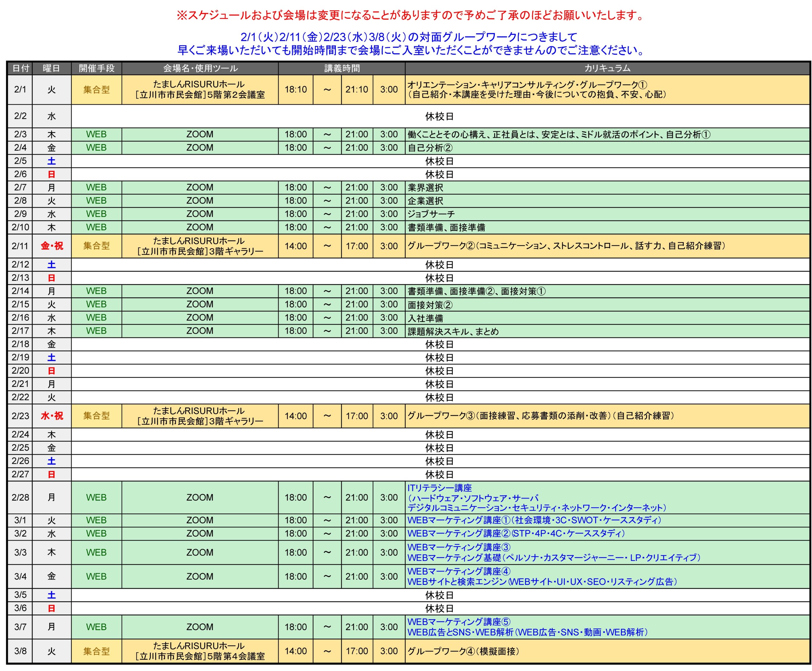Click the 業界選択 curriculum cell
812x671 pixels.
pos(607,187)
